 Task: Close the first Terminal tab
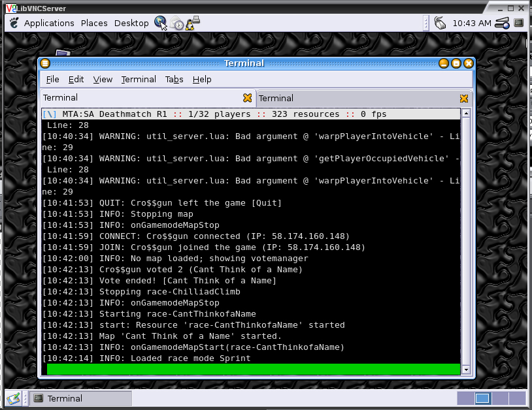[x=247, y=98]
